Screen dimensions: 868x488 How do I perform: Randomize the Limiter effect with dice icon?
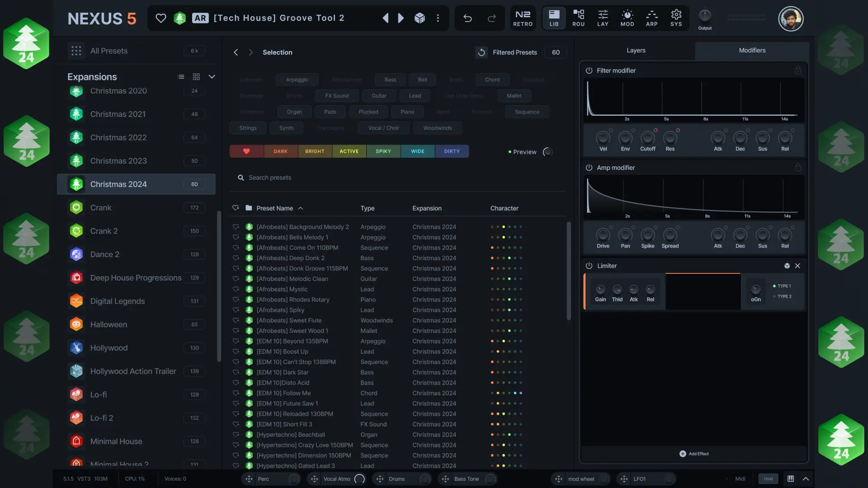(787, 266)
